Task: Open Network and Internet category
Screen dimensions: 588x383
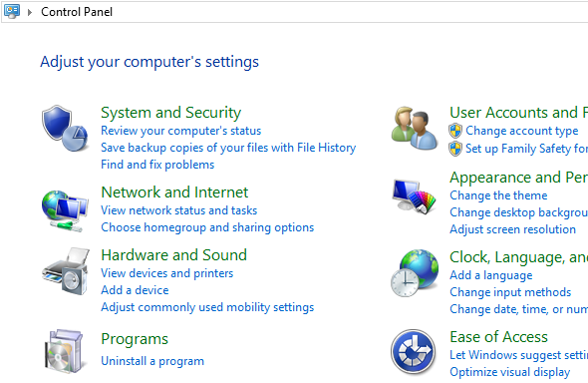Action: point(174,192)
